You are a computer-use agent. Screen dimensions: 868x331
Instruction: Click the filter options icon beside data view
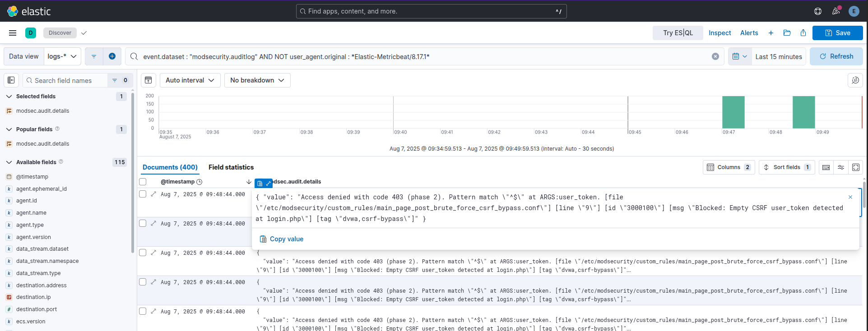pyautogui.click(x=94, y=56)
